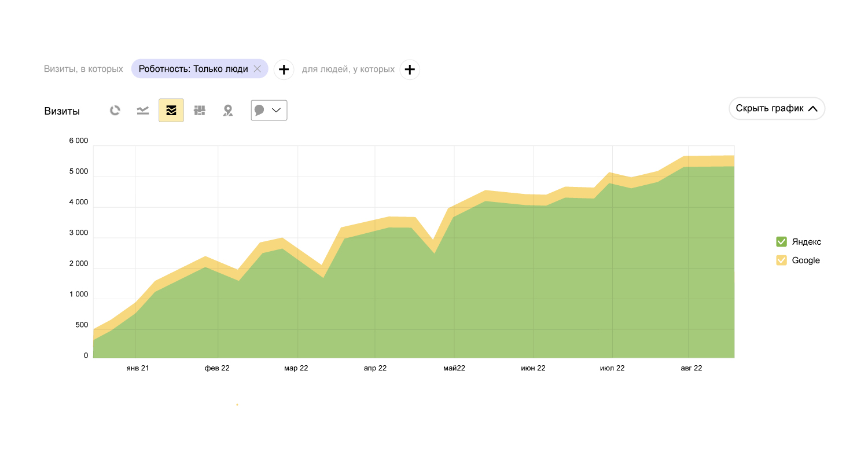The width and height of the screenshot is (868, 463).
Task: Click the 'Визиты' metric label
Action: [x=62, y=111]
